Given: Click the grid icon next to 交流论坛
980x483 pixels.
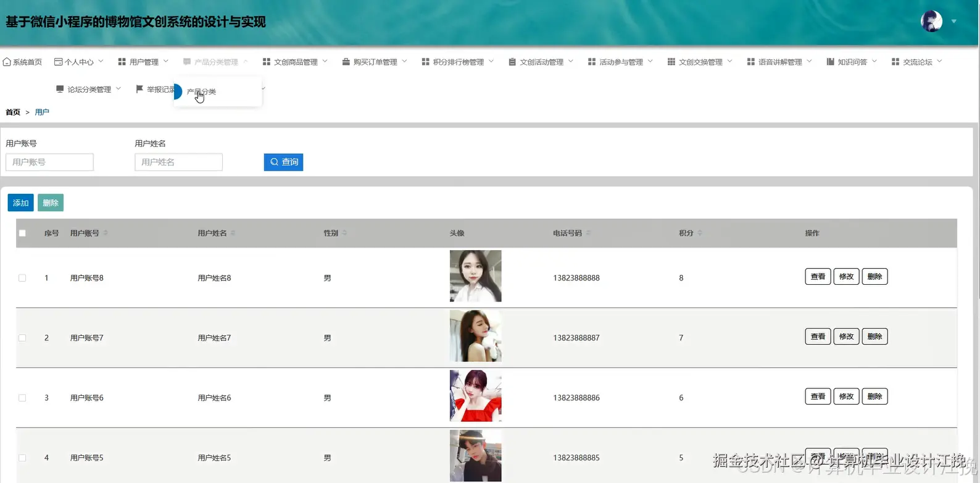Looking at the screenshot, I should pyautogui.click(x=895, y=62).
